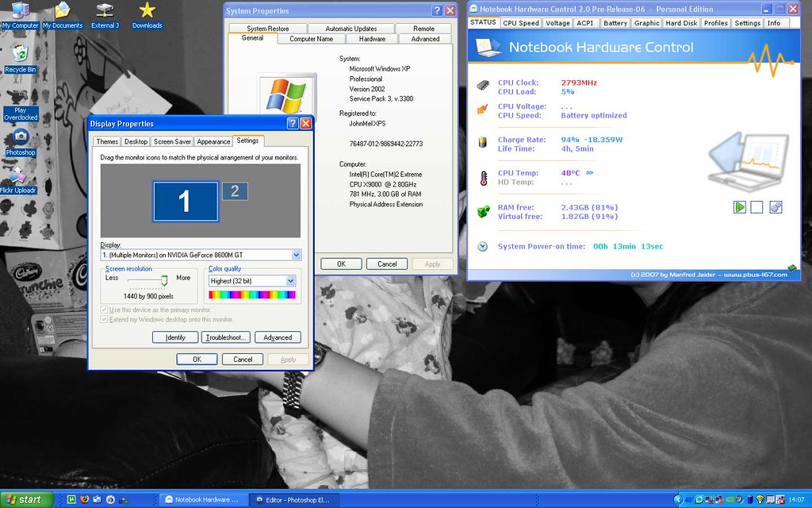The image size is (812, 508).
Task: Click OK in the System Properties dialog
Action: click(341, 264)
